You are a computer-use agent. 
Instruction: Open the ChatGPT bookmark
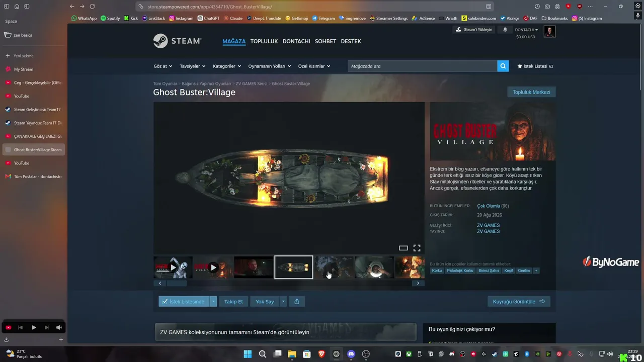[x=208, y=18]
